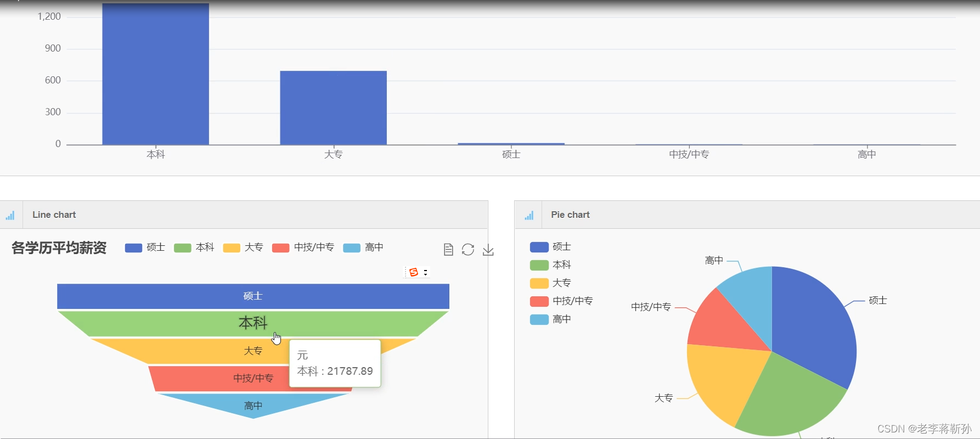
Task: Click the 高中 x-axis label in bar chart
Action: [867, 155]
